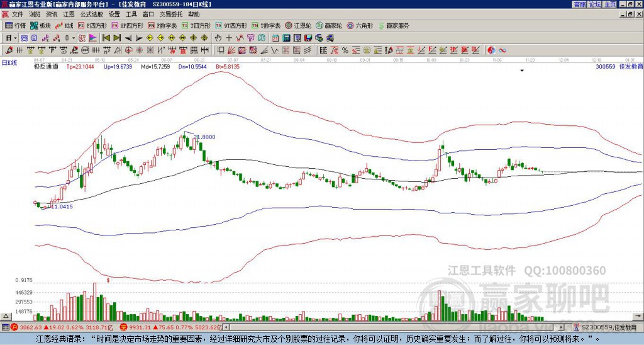Click the hand pan tool icon
This screenshot has height=345, width=644.
point(218,38)
